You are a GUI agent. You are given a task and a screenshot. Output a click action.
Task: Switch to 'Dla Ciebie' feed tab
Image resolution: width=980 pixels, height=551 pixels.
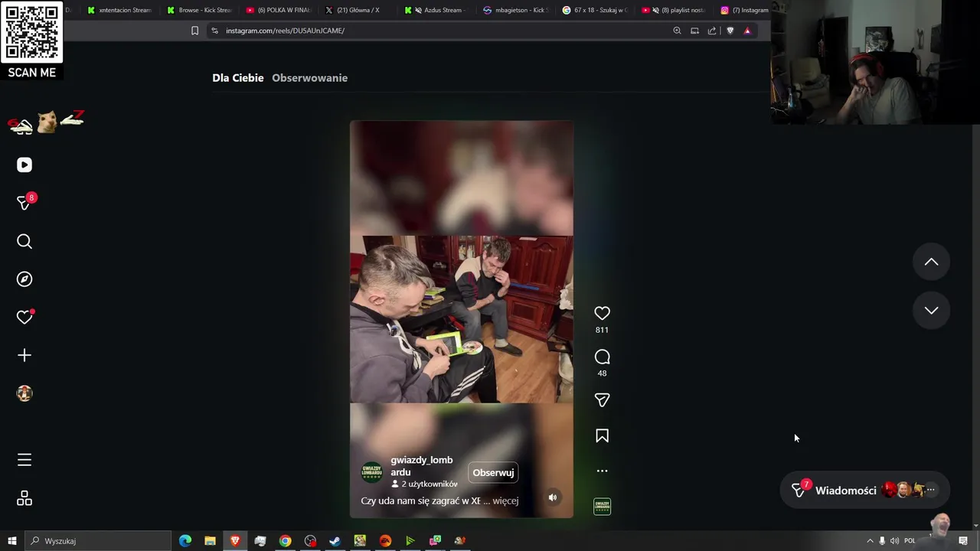click(238, 78)
